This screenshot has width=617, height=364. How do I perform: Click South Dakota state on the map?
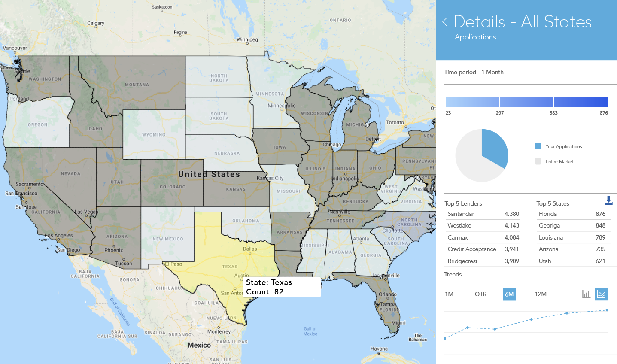tap(218, 116)
